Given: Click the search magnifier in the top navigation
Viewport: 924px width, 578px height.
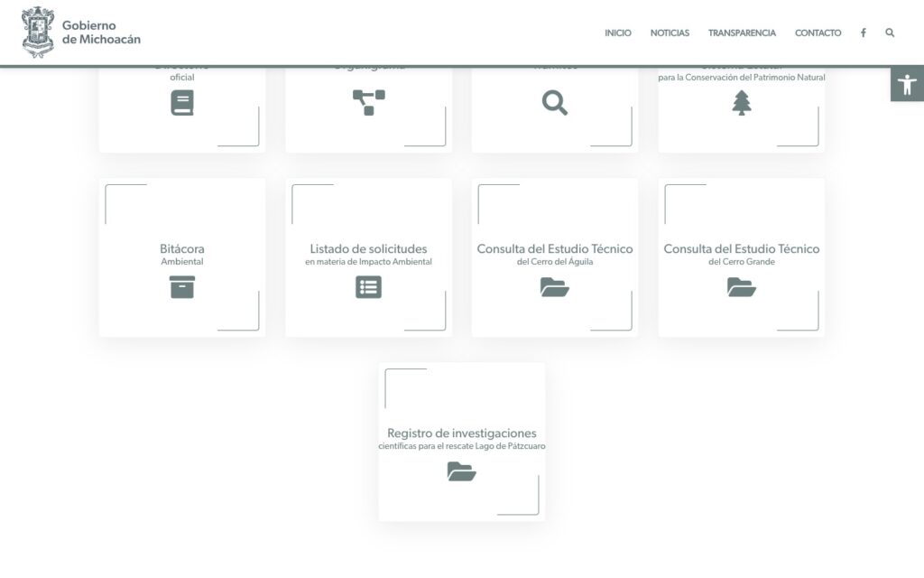Looking at the screenshot, I should click(890, 33).
